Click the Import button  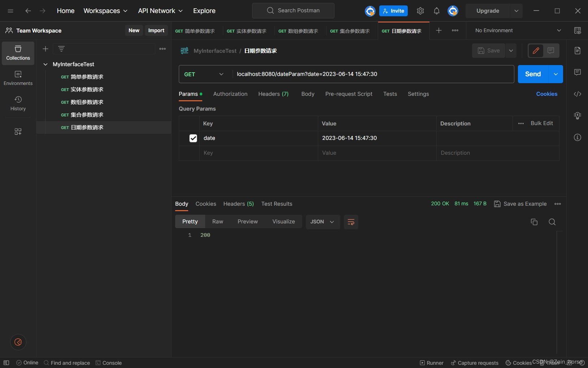pos(156,30)
